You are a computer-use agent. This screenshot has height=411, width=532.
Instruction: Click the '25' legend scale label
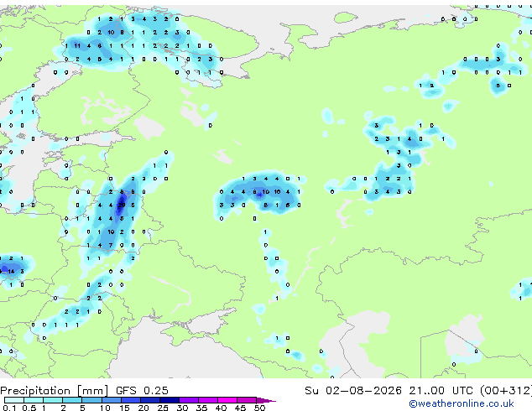163,408
